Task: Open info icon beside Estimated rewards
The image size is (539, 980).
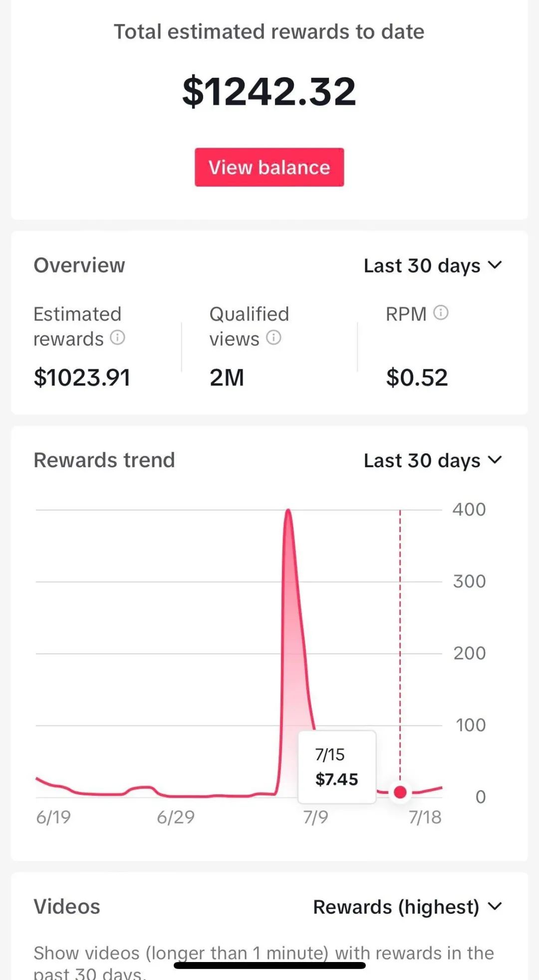Action: (x=117, y=338)
